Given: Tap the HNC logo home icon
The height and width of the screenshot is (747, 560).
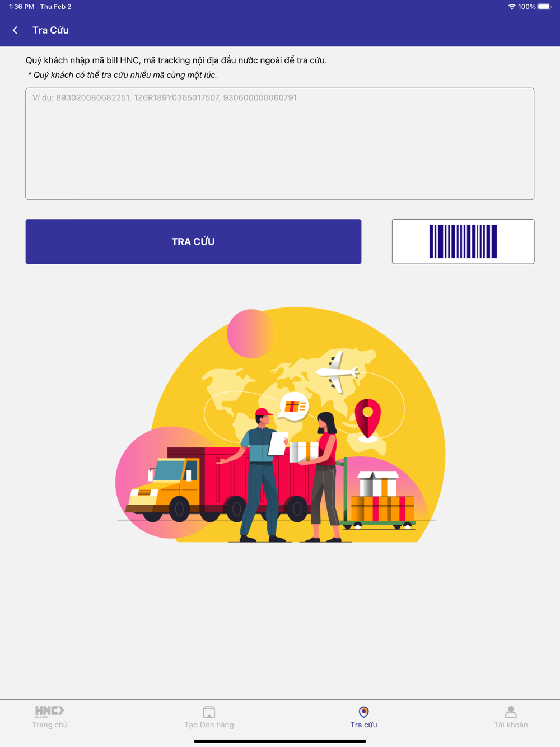Looking at the screenshot, I should pos(49,712).
